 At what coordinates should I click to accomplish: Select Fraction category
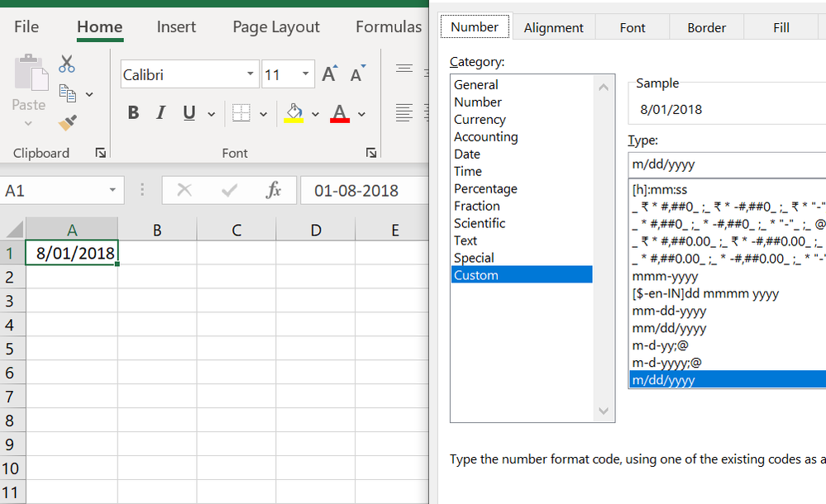[x=522, y=206]
